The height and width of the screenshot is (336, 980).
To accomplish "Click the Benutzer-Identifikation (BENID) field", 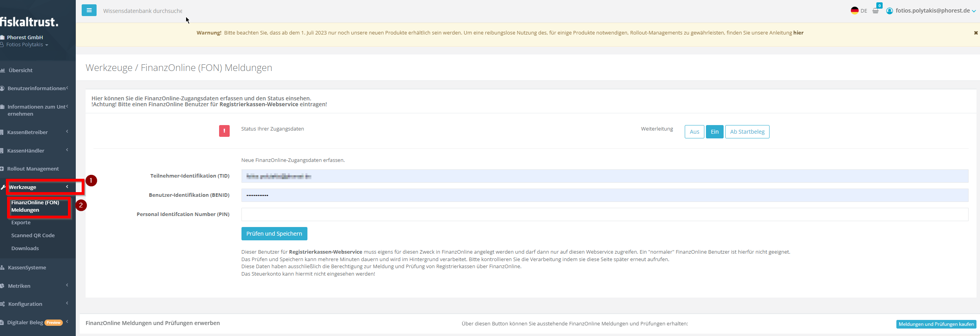I will (x=605, y=195).
